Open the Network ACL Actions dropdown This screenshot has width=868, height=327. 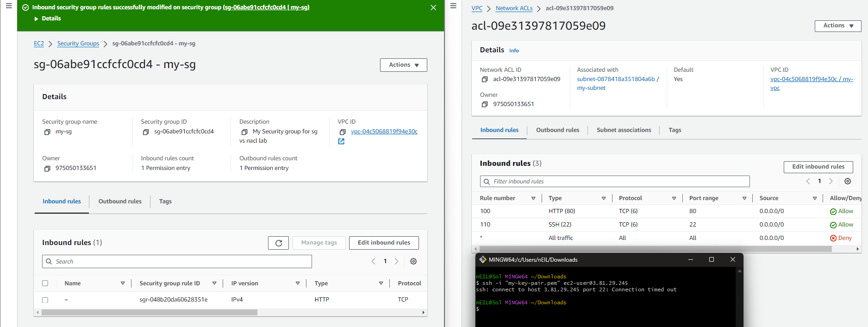click(838, 26)
